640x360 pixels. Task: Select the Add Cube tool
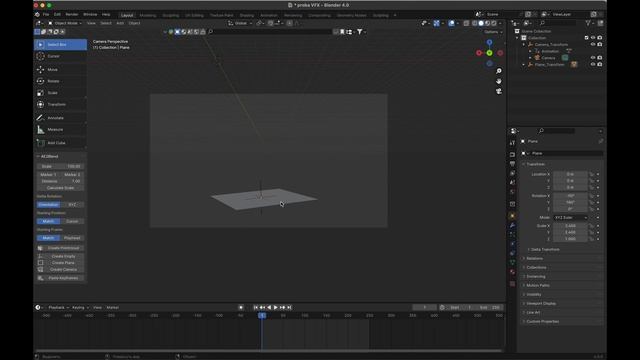[x=60, y=143]
